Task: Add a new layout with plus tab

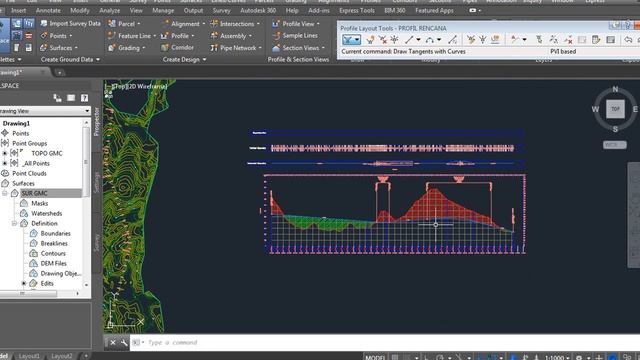Action: pyautogui.click(x=86, y=356)
